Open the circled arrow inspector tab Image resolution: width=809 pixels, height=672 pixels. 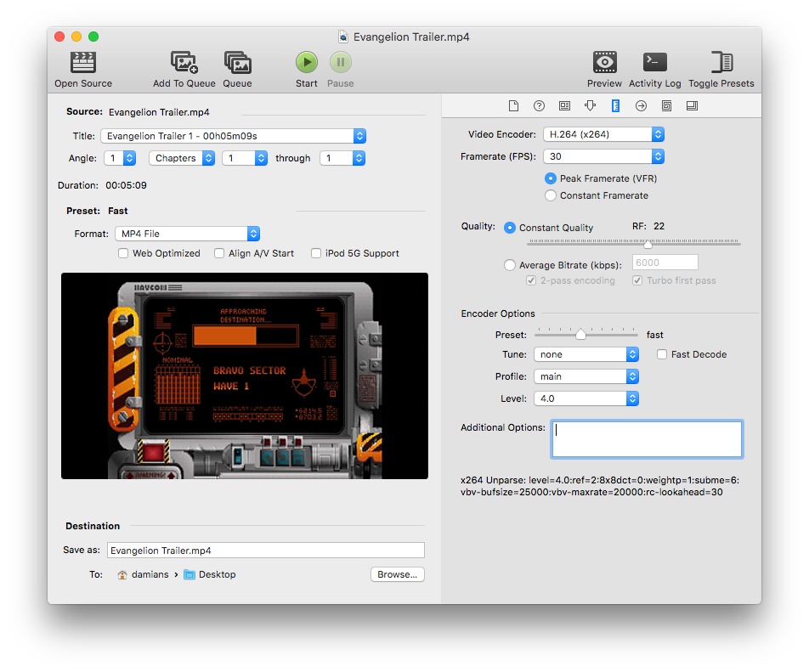pos(641,105)
